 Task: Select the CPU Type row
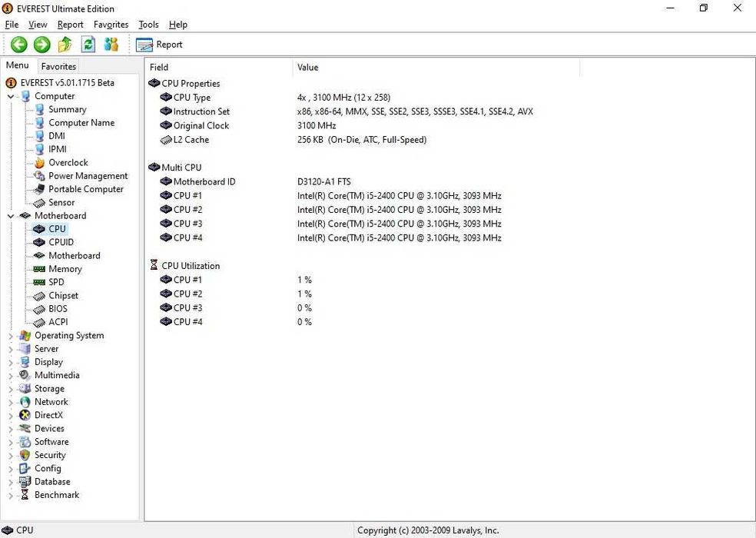pos(362,98)
